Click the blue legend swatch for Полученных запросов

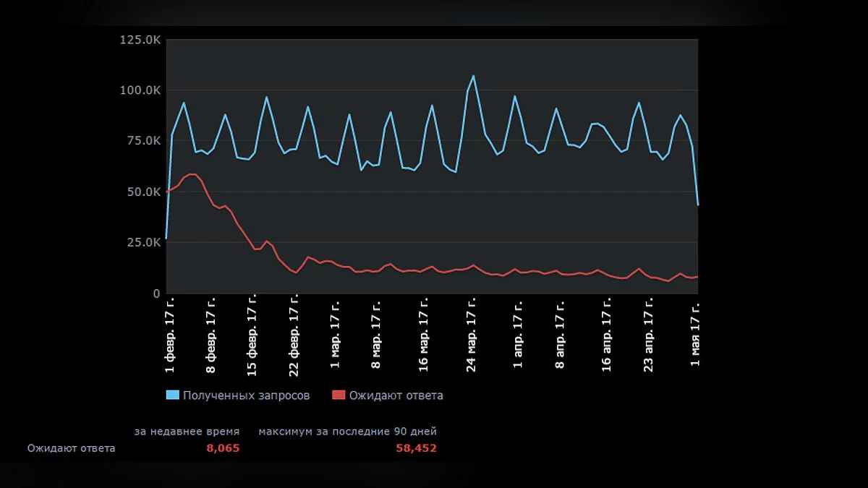pyautogui.click(x=172, y=395)
